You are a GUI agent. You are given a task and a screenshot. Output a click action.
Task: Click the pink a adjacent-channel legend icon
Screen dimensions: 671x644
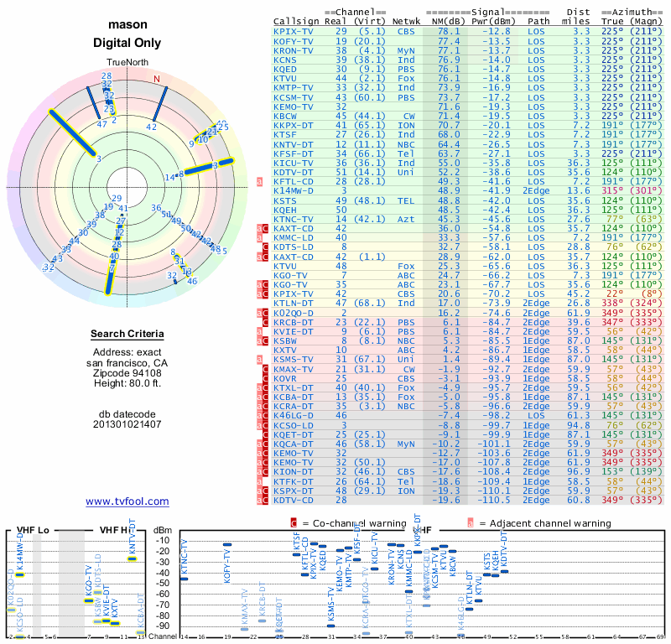click(471, 523)
